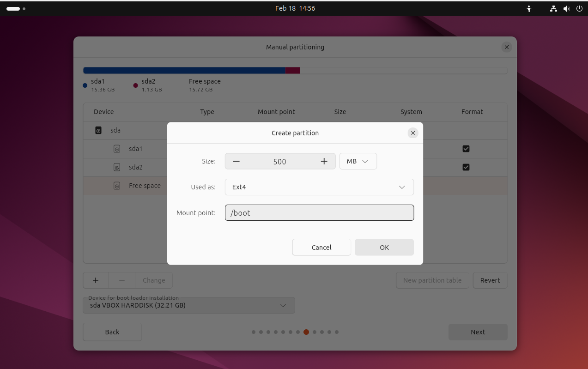Click the Mount point column header
This screenshot has height=369, width=588.
click(276, 112)
